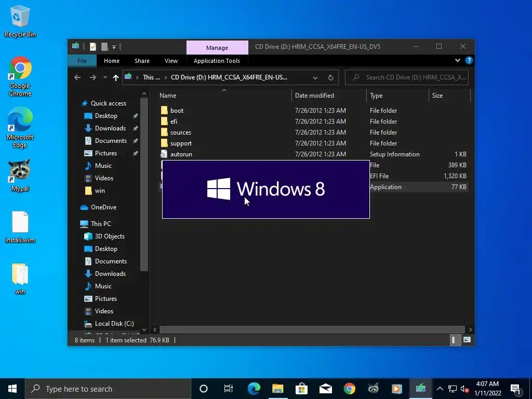
Task: Open Microsoft Store from the taskbar
Action: pos(301,389)
